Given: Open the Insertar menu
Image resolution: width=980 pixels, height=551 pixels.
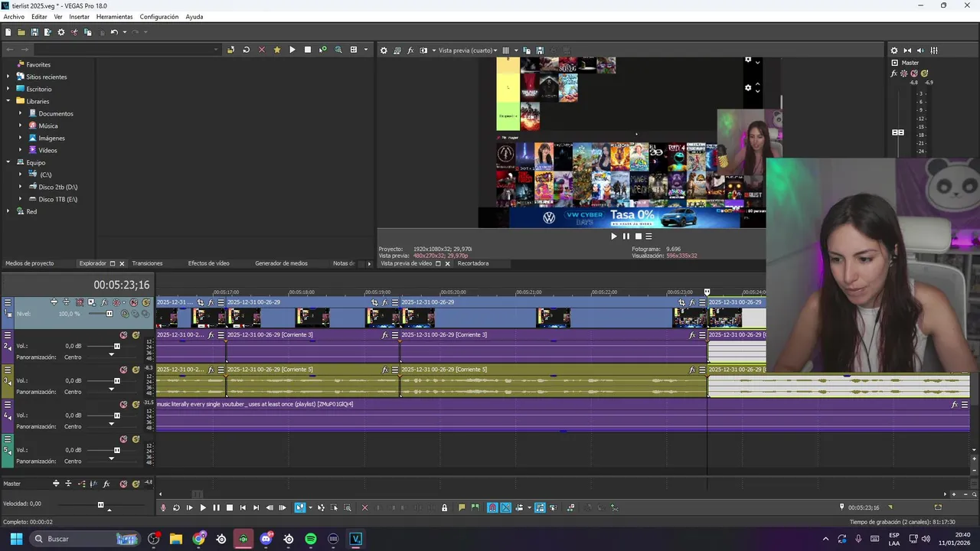Looking at the screenshot, I should 79,17.
